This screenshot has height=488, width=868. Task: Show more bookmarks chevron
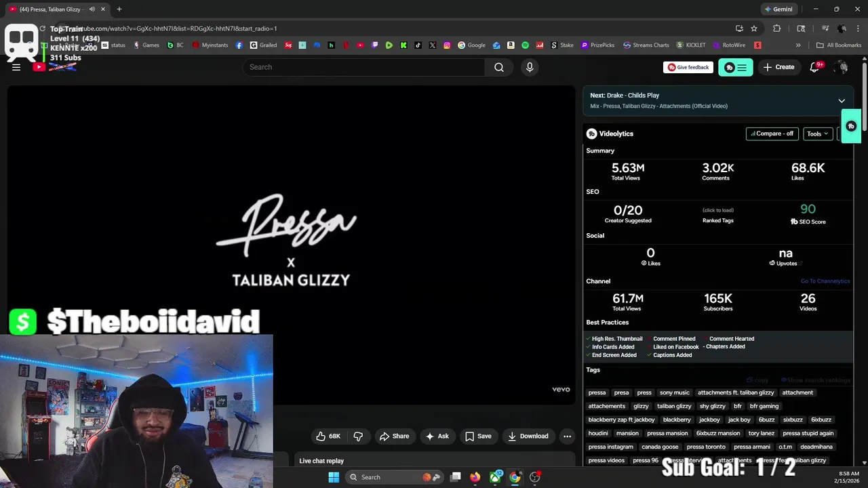pos(798,45)
